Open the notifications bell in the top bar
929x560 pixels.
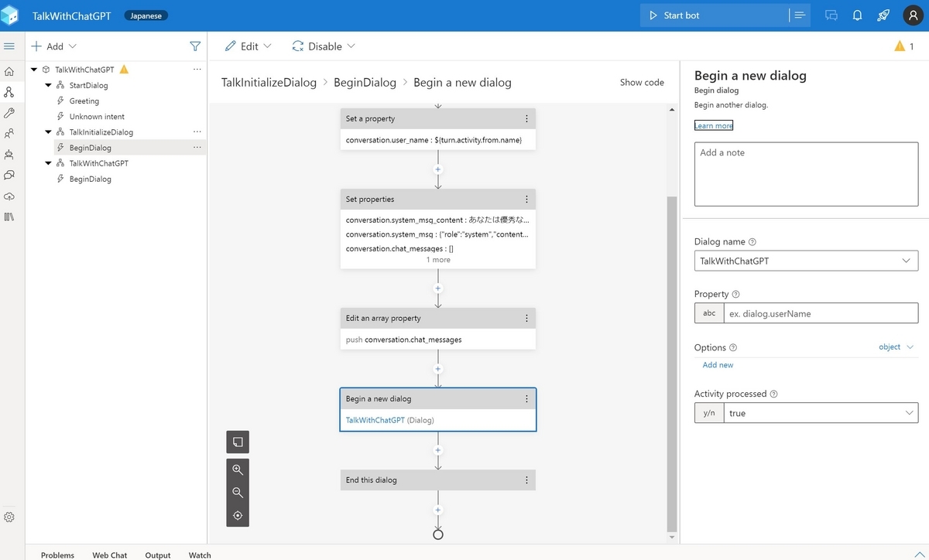click(x=859, y=15)
